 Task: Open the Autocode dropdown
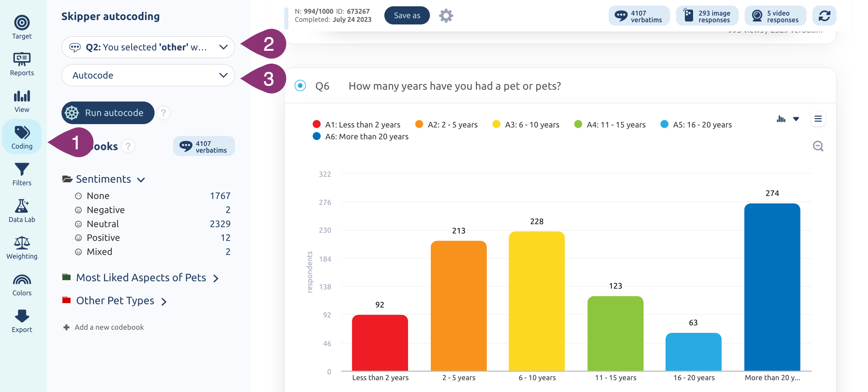tap(148, 75)
